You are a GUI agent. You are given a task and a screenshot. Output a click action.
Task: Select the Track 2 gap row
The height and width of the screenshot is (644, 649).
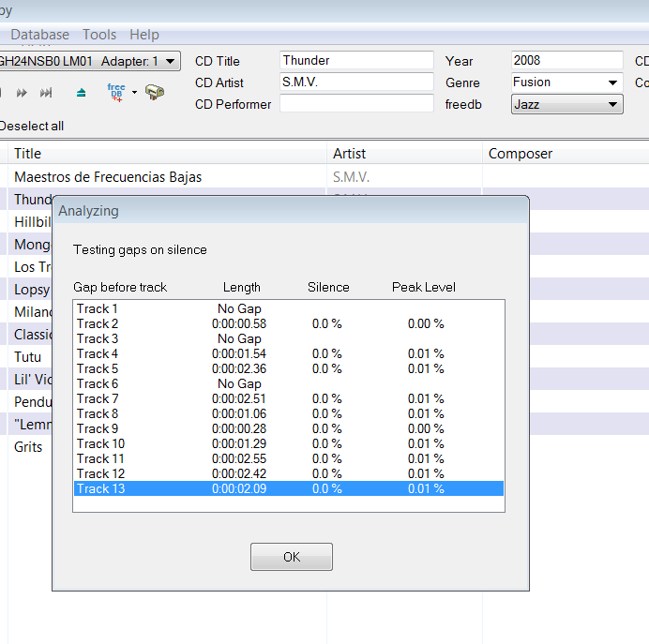pyautogui.click(x=289, y=323)
